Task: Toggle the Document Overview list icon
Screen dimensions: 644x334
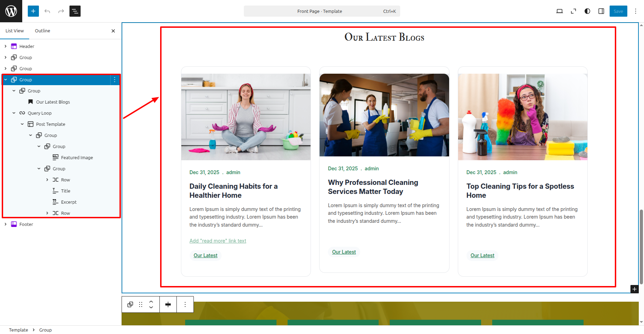Action: click(75, 11)
